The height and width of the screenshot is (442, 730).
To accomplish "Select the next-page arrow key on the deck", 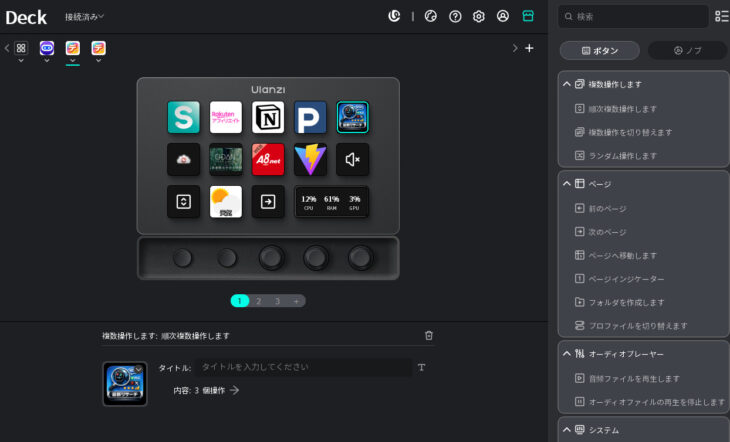I will [268, 202].
